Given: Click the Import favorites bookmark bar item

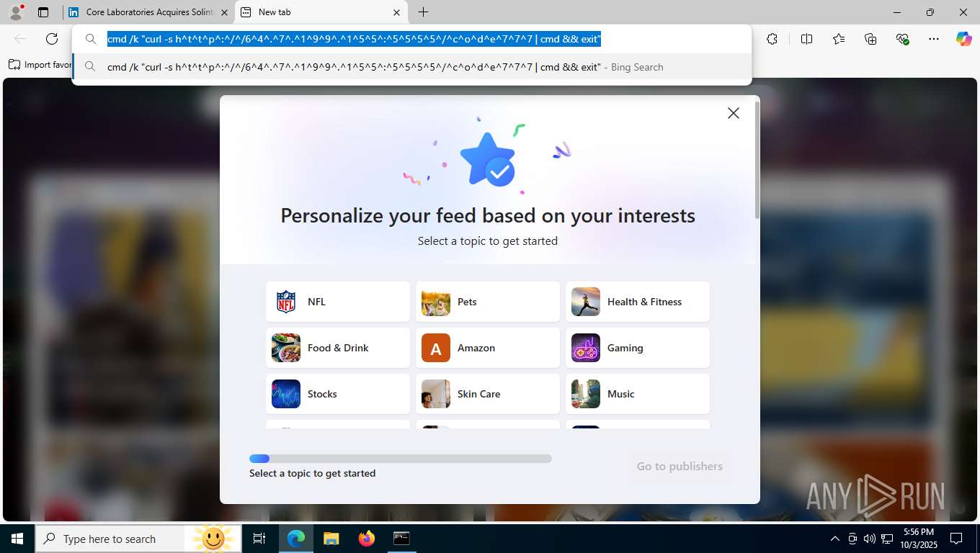Looking at the screenshot, I should [40, 65].
